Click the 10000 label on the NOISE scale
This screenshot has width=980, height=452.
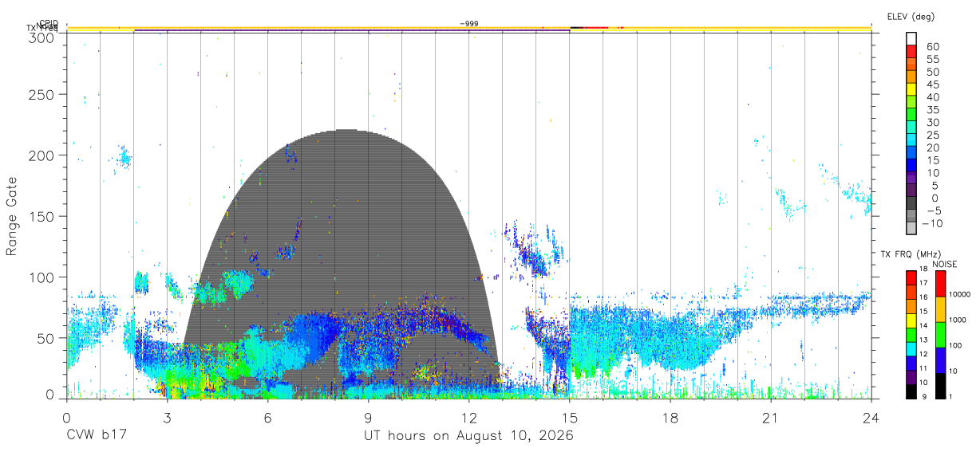959,294
